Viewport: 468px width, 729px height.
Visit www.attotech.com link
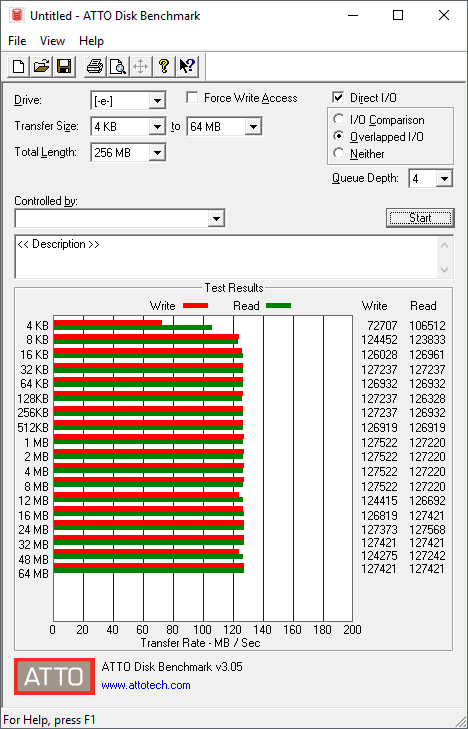[x=146, y=685]
